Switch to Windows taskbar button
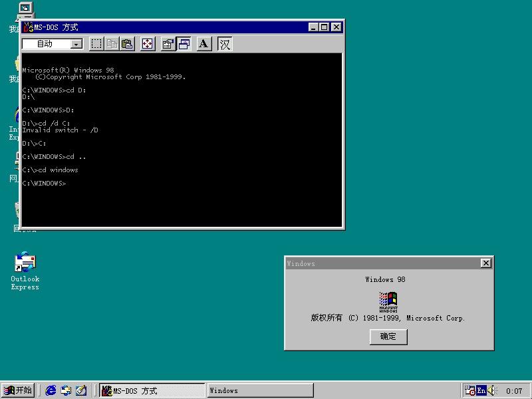The height and width of the screenshot is (399, 532). pos(260,390)
